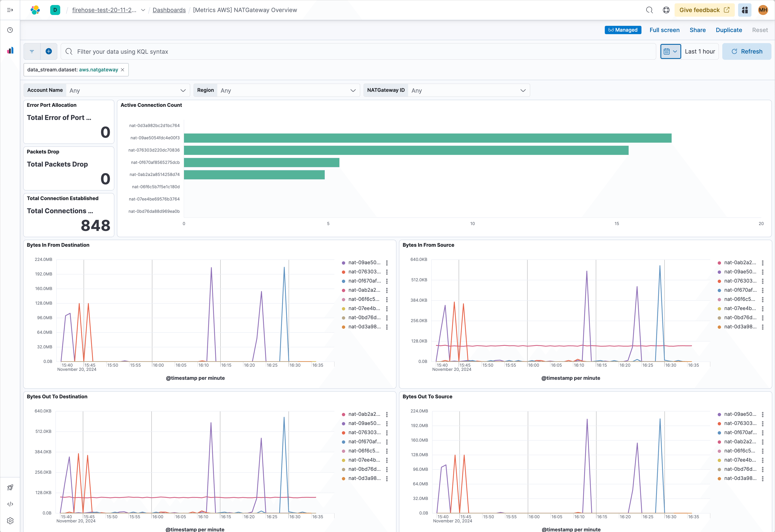
Task: Add a new filter using the plus icon
Action: pyautogui.click(x=49, y=51)
